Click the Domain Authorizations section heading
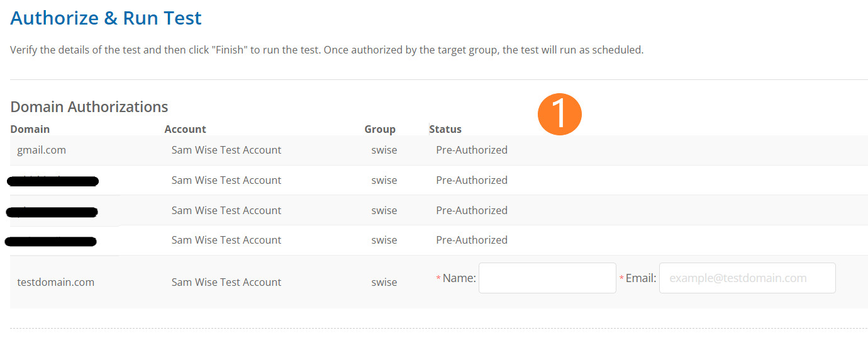 (89, 107)
